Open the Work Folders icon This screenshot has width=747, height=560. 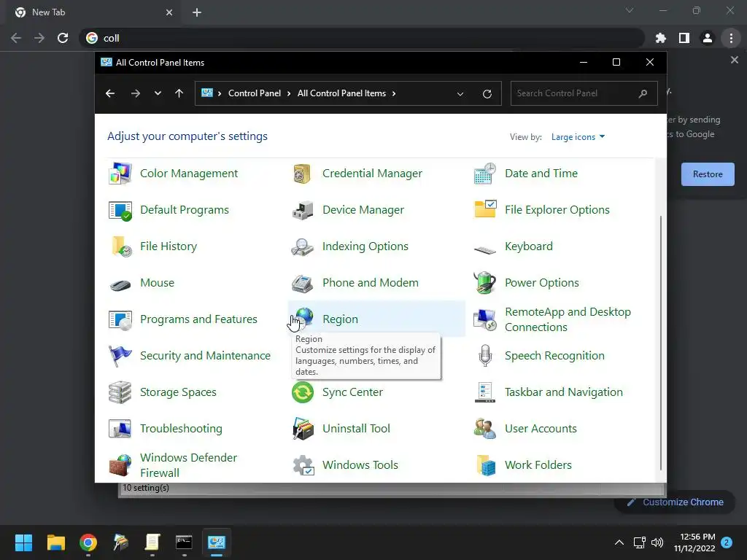point(485,465)
